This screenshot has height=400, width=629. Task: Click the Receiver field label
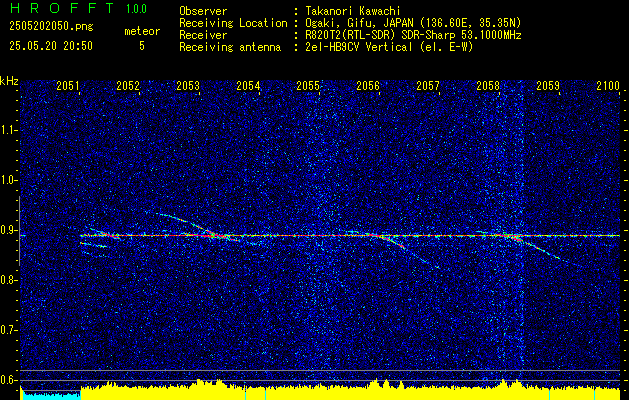pyautogui.click(x=203, y=35)
